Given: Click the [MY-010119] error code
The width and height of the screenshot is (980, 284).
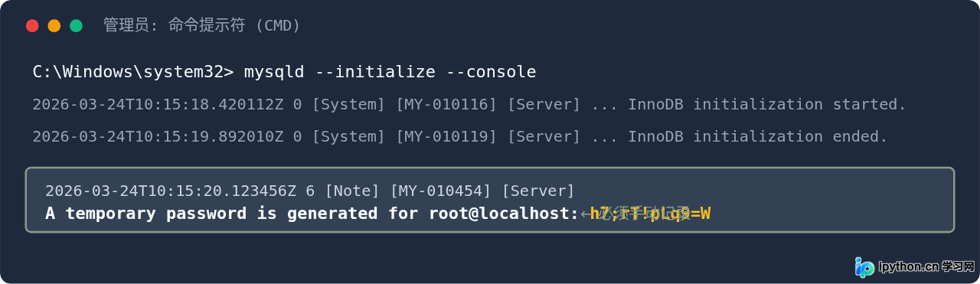Looking at the screenshot, I should 446,136.
